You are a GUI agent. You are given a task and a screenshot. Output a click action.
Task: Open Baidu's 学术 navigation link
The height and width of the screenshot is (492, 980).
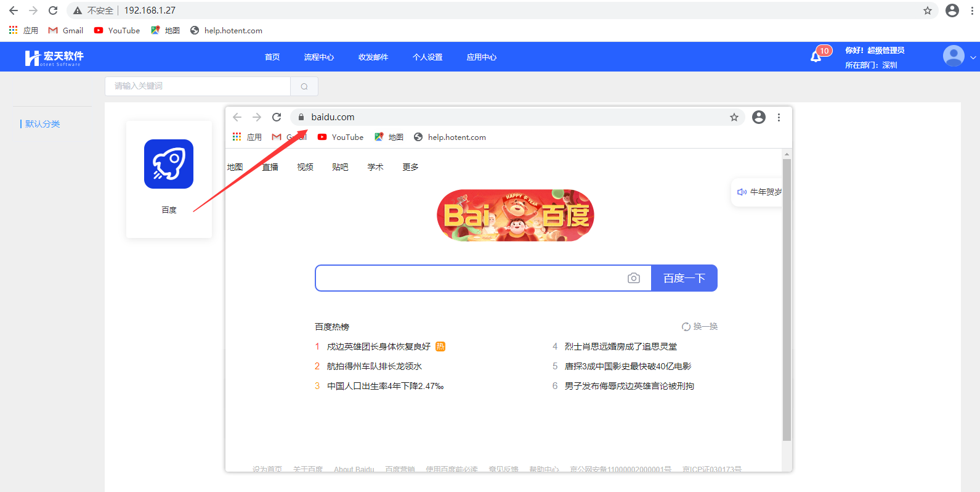click(x=375, y=167)
